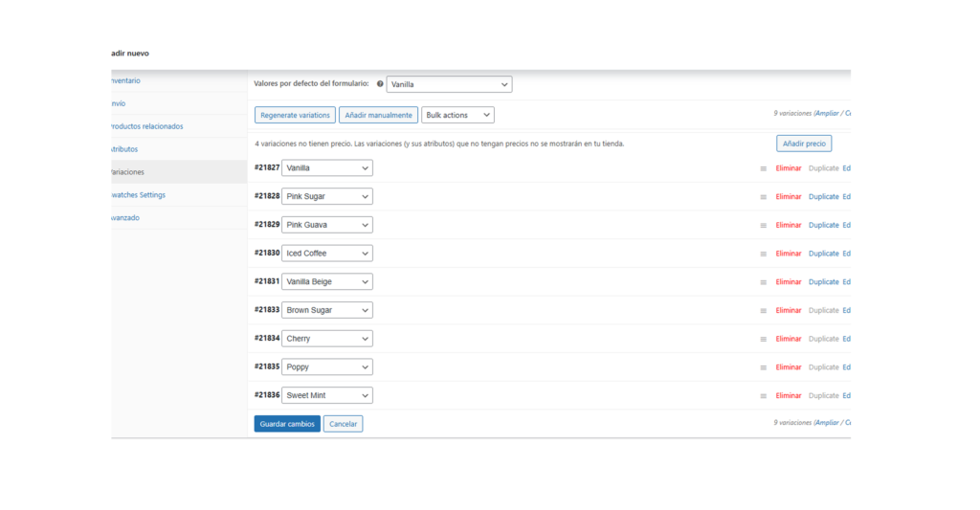Open the Vanilla Beige variation dropdown
Screen dimensions: 980x510
point(326,281)
